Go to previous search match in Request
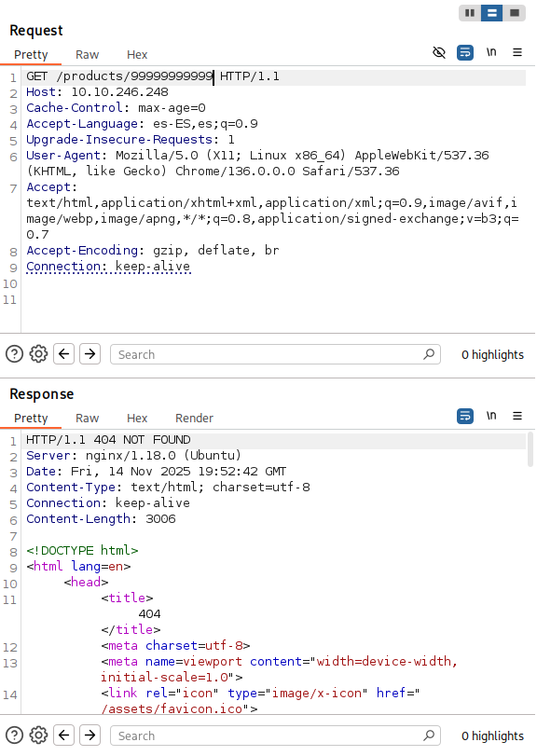 click(x=63, y=354)
